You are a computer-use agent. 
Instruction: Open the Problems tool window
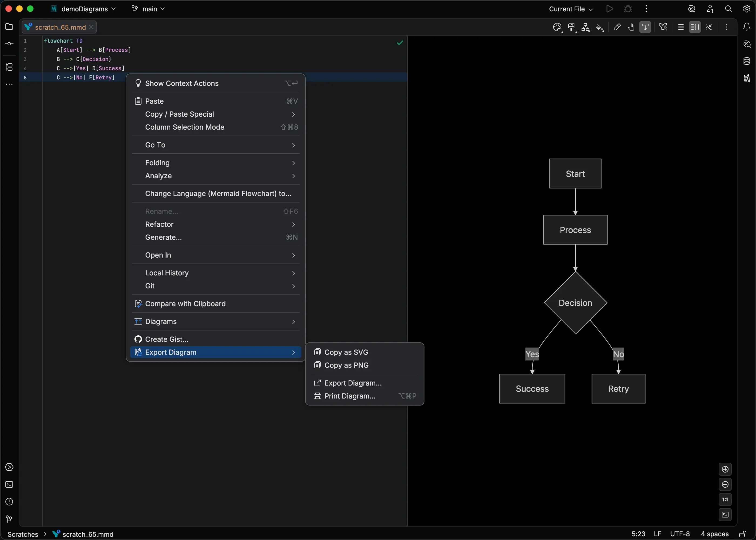9,502
